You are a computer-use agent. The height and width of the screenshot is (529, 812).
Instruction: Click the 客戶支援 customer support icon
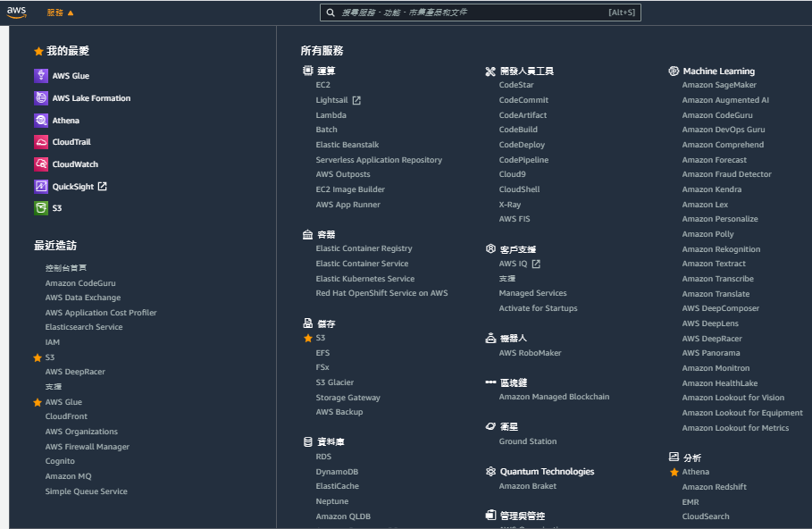click(x=490, y=248)
